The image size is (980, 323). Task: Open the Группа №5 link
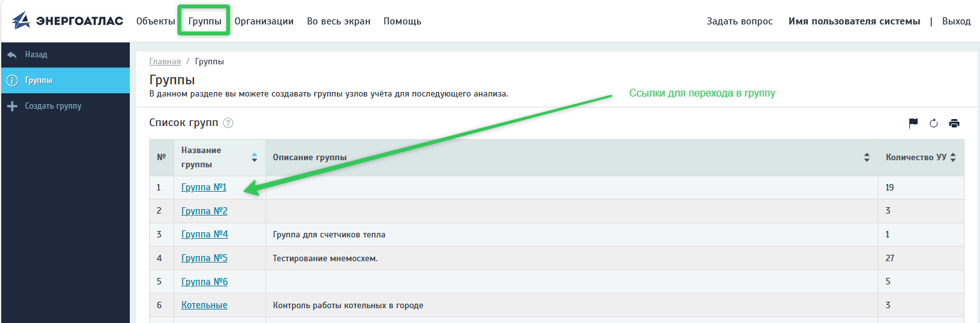tap(204, 258)
